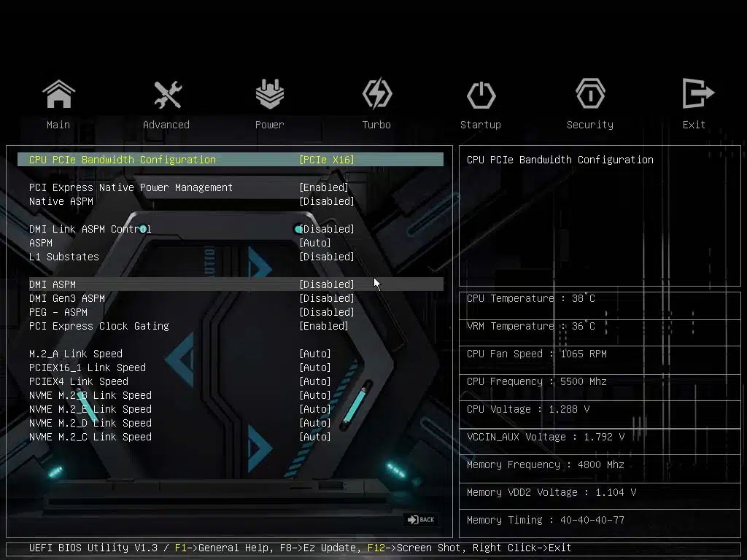This screenshot has width=747, height=560.
Task: Toggle DMI Gen3 ASPM [Disabled] value
Action: pyautogui.click(x=327, y=298)
